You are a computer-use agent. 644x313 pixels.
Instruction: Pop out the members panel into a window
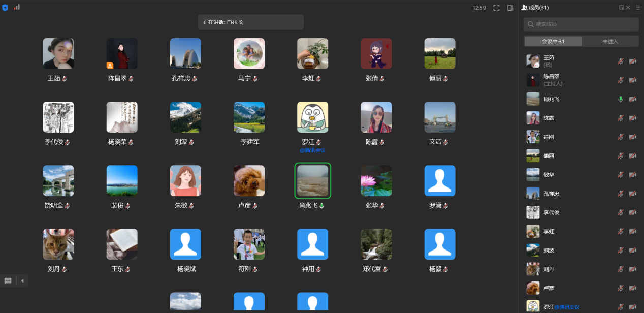pyautogui.click(x=621, y=7)
